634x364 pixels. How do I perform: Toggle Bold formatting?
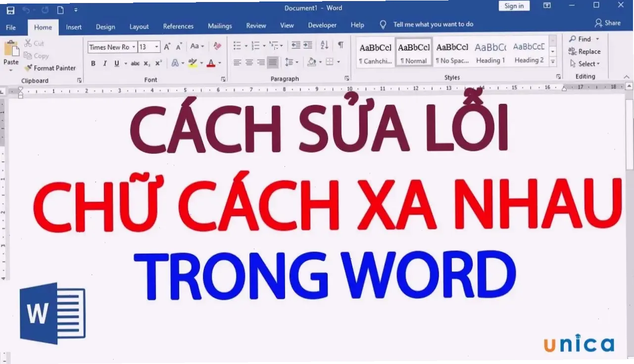pos(93,63)
